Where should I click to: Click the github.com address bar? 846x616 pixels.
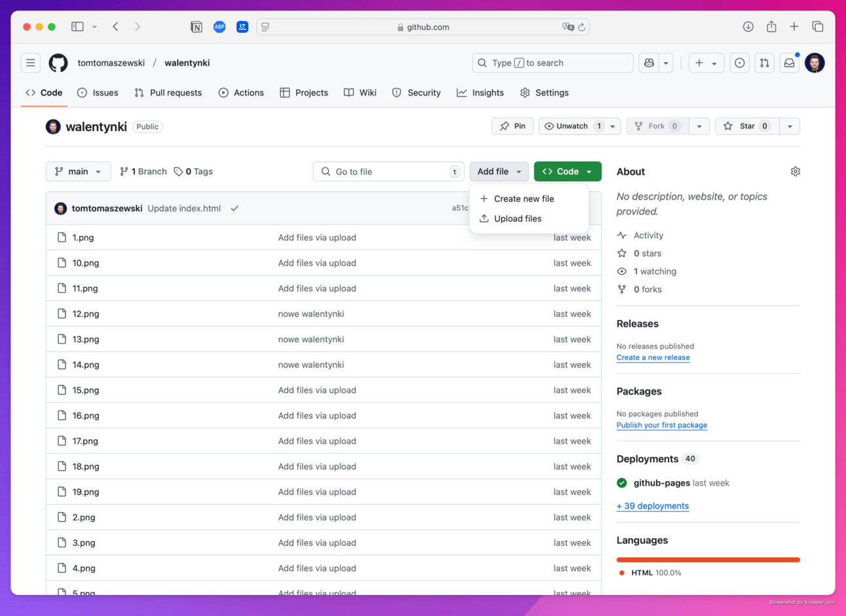pos(423,27)
